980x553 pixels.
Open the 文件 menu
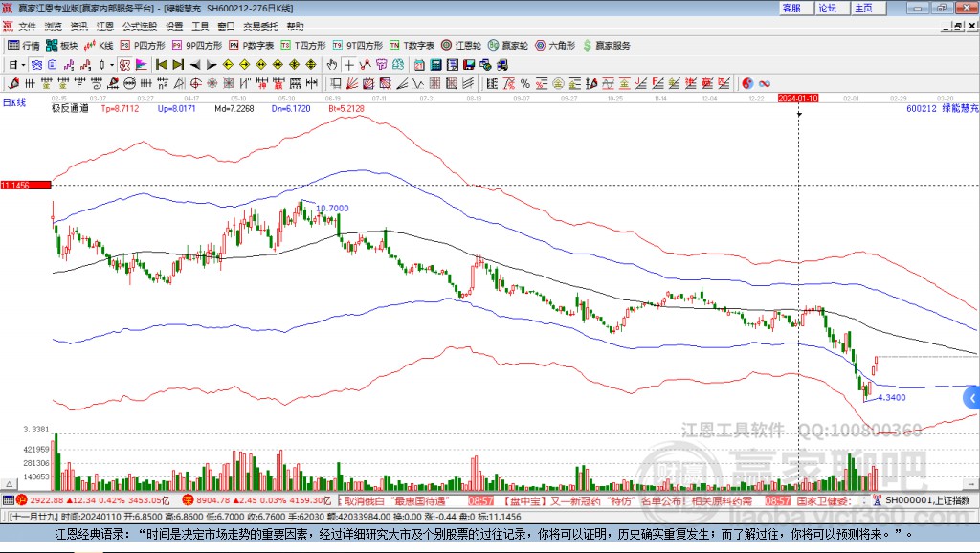(x=27, y=26)
